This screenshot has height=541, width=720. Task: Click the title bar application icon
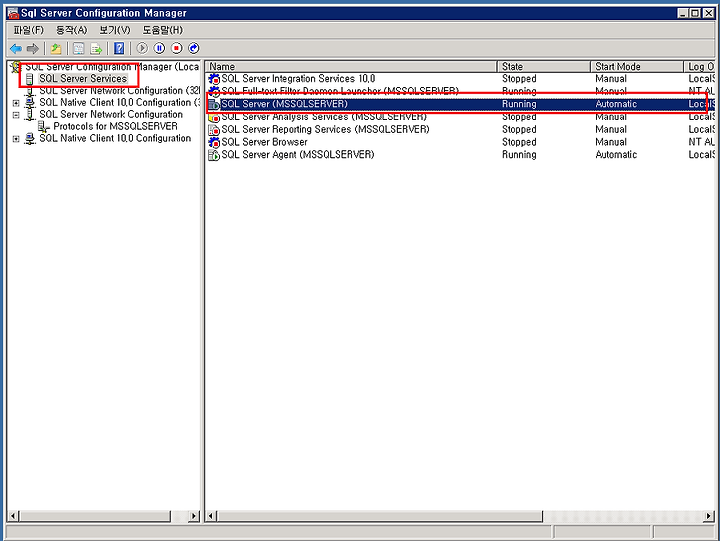coord(13,13)
